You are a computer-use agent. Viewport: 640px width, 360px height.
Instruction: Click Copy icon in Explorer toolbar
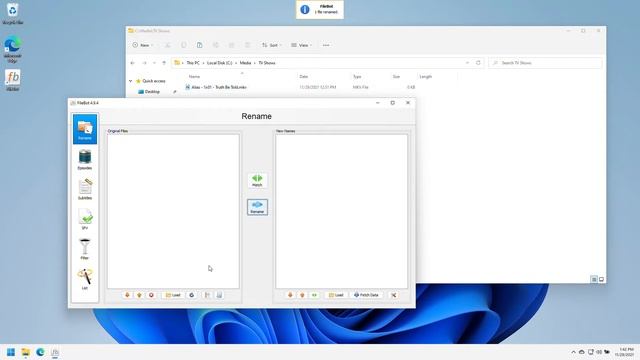(x=184, y=45)
